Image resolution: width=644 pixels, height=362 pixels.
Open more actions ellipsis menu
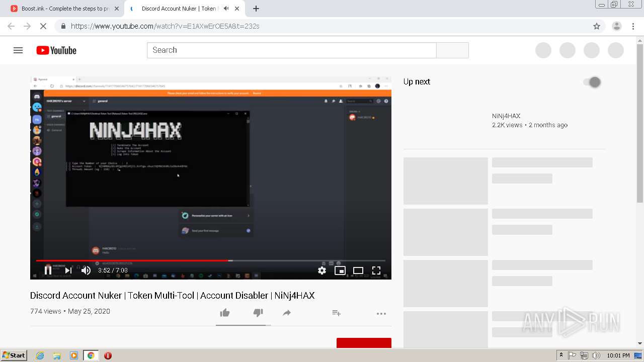click(x=381, y=313)
